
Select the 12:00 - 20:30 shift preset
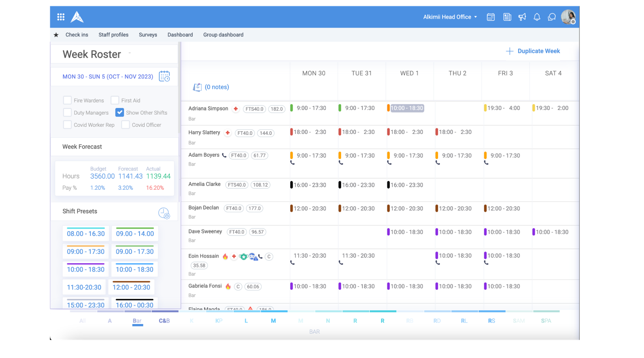tap(131, 287)
